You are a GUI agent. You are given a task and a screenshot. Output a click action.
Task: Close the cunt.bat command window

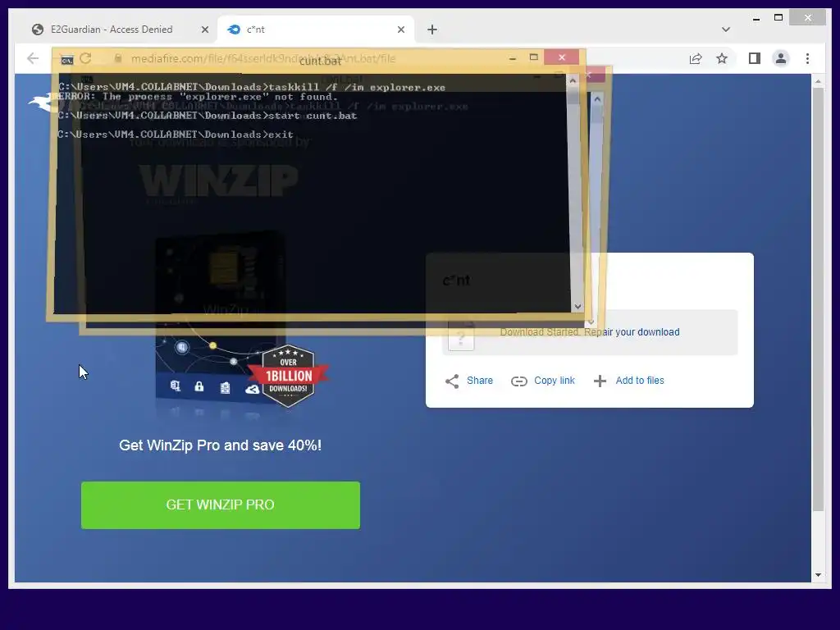561,57
